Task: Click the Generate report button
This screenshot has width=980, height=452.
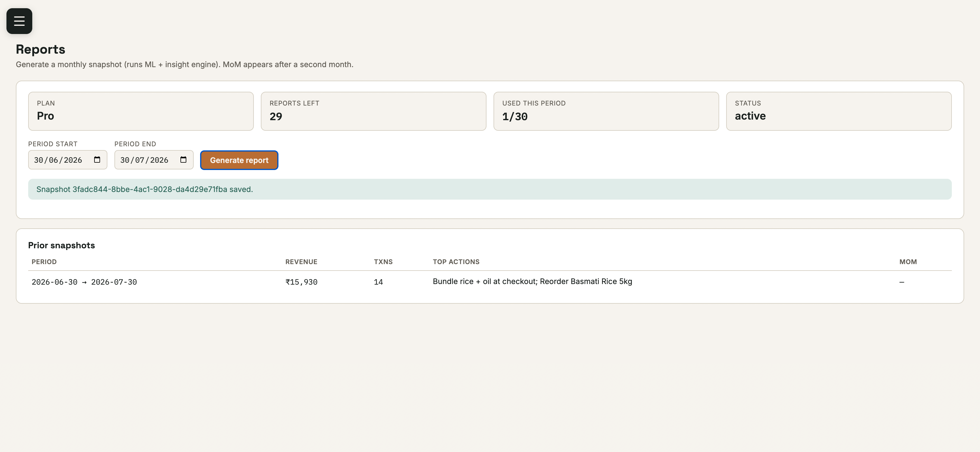Action: click(x=239, y=160)
